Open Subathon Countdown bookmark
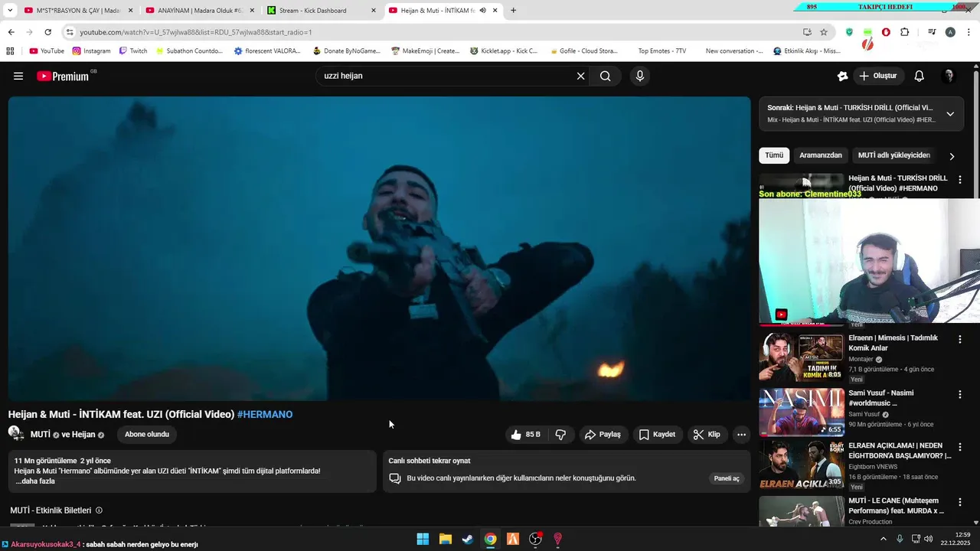This screenshot has width=980, height=551. coord(189,51)
